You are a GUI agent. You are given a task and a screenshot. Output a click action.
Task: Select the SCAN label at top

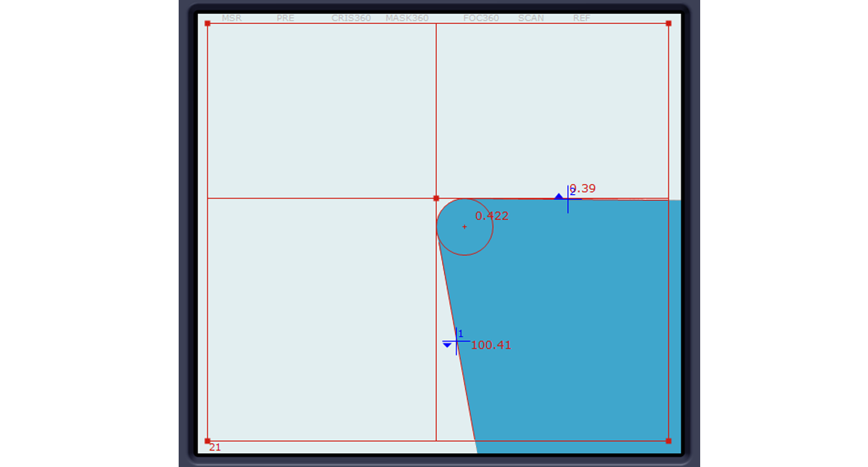tap(531, 18)
